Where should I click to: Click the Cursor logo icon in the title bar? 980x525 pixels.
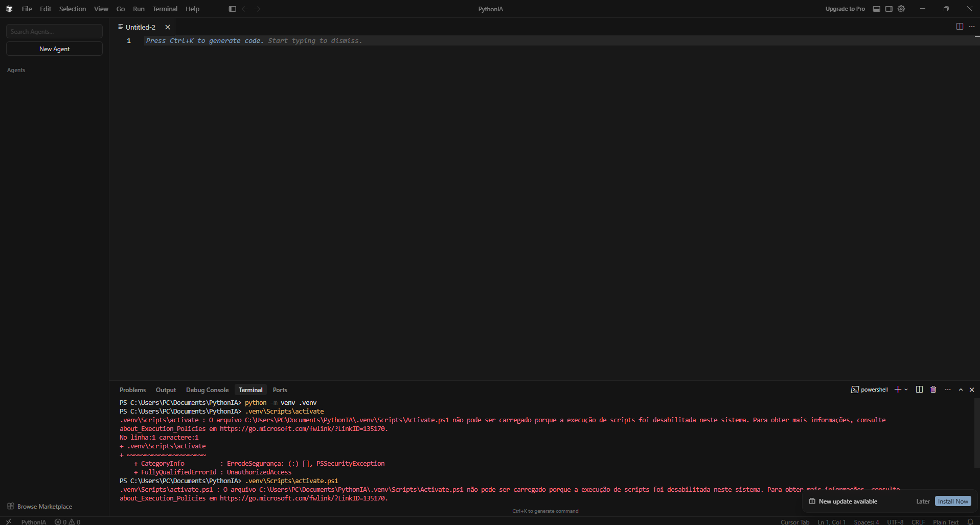(x=9, y=9)
